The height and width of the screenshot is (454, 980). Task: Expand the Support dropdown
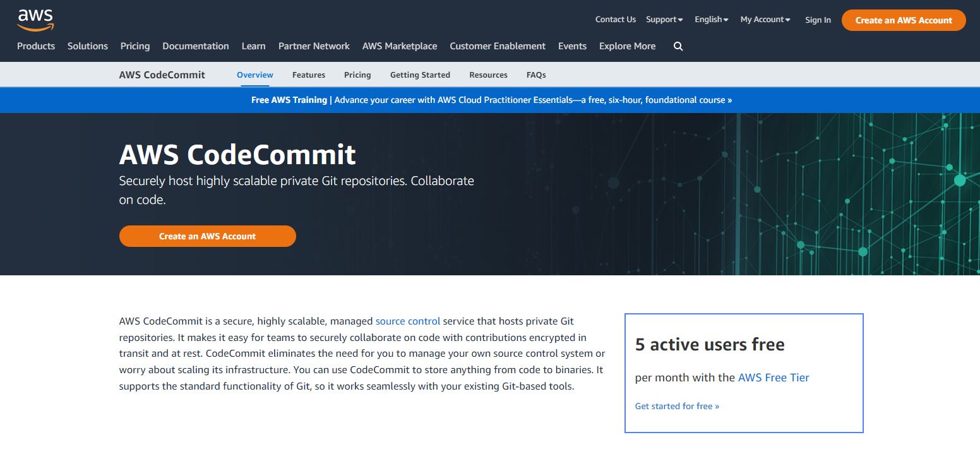pos(664,20)
